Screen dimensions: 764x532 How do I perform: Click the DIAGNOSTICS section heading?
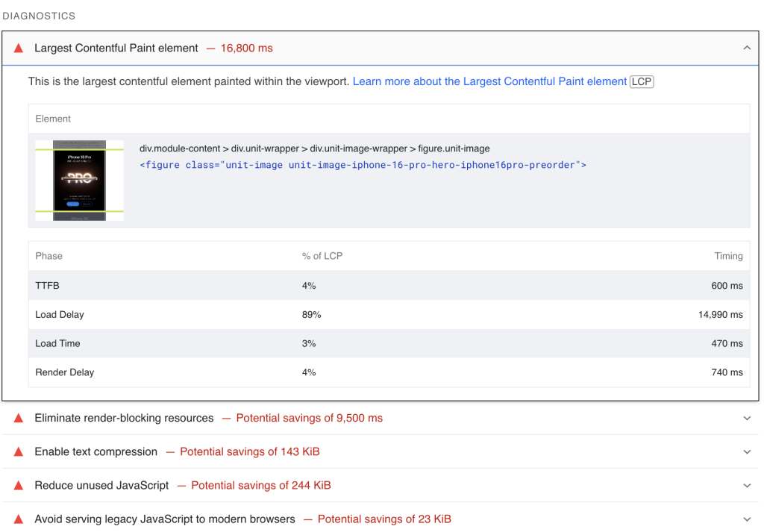39,15
